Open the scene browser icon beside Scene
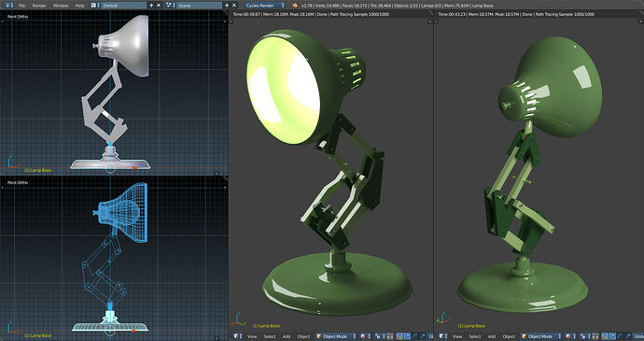 (x=170, y=6)
